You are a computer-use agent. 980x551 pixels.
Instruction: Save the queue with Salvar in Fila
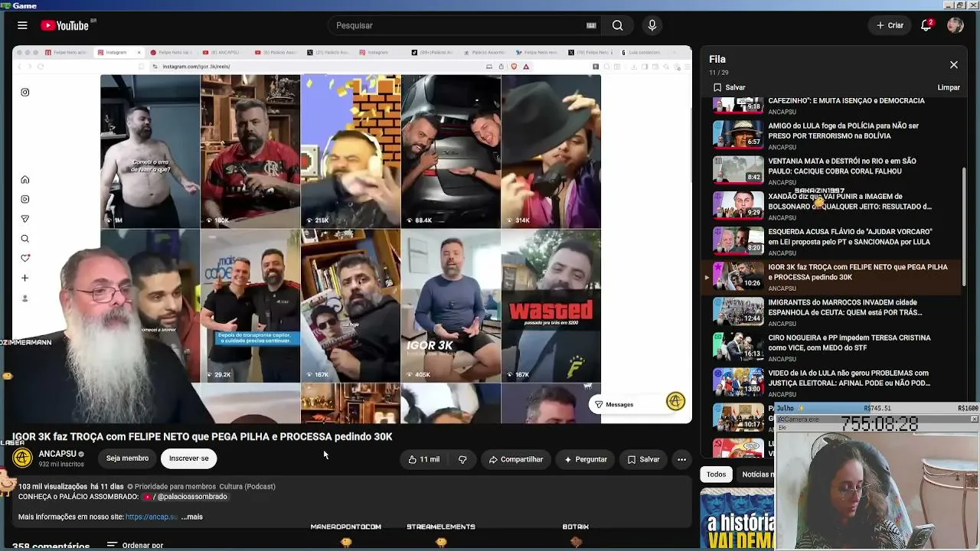(729, 87)
